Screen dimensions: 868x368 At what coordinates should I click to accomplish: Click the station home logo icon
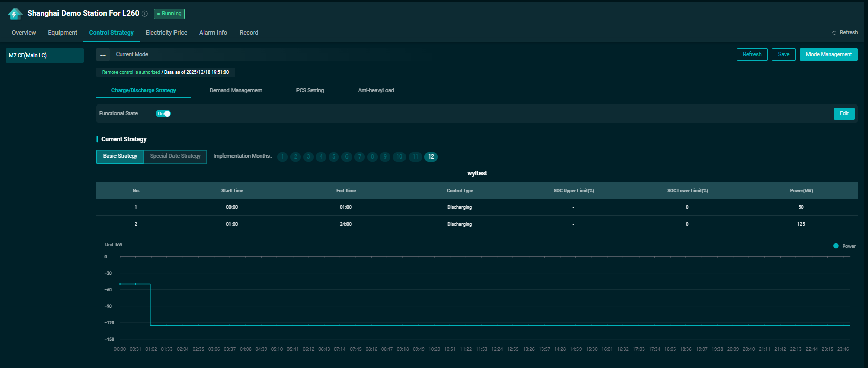pos(15,14)
